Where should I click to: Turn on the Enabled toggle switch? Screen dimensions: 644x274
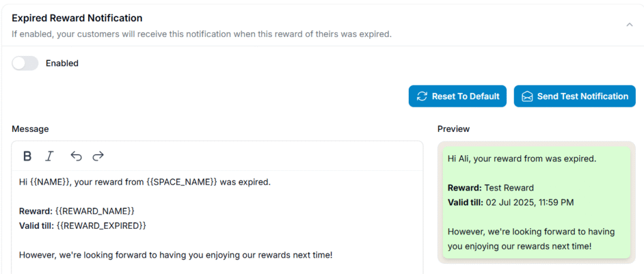point(25,63)
